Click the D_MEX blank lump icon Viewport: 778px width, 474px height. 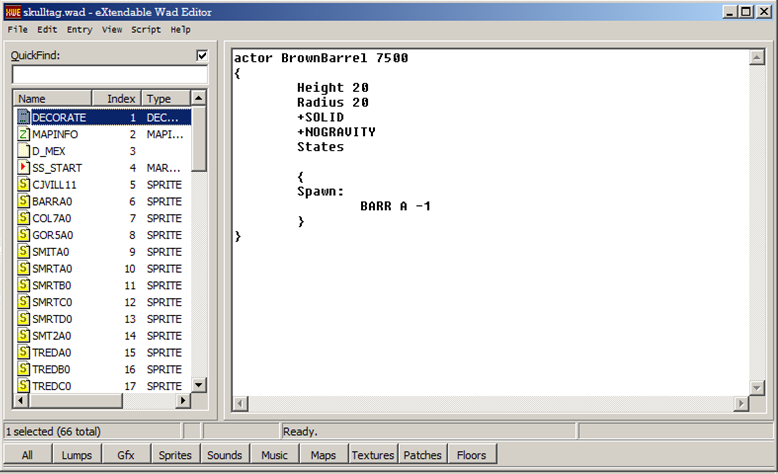(23, 151)
